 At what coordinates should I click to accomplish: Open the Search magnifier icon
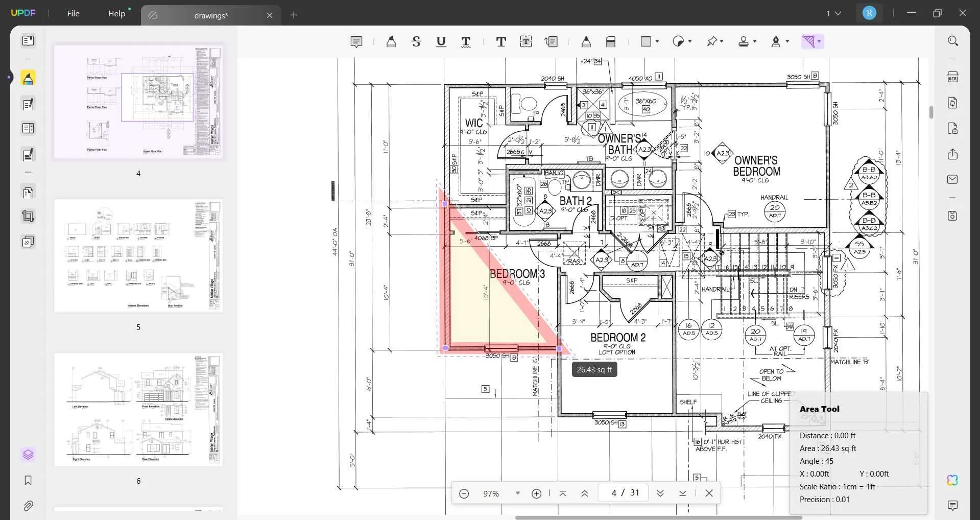point(952,41)
